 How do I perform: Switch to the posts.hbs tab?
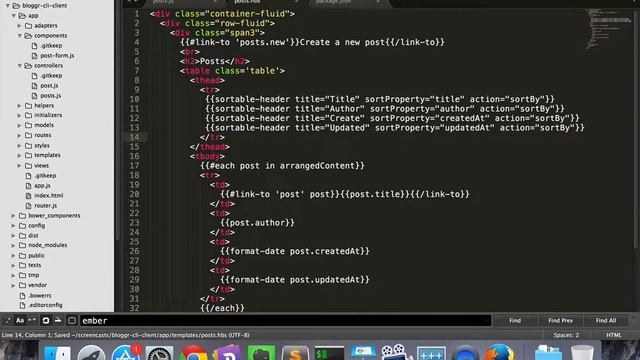pyautogui.click(x=266, y=2)
